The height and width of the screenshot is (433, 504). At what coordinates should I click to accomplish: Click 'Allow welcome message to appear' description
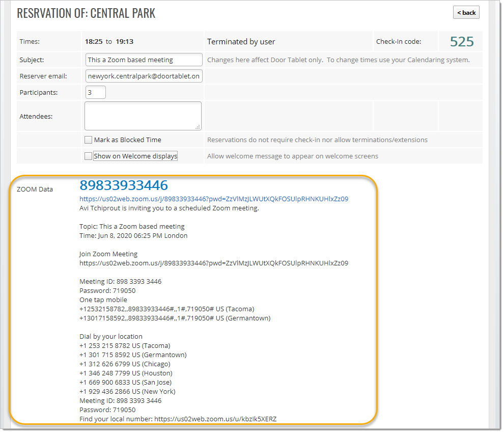293,156
